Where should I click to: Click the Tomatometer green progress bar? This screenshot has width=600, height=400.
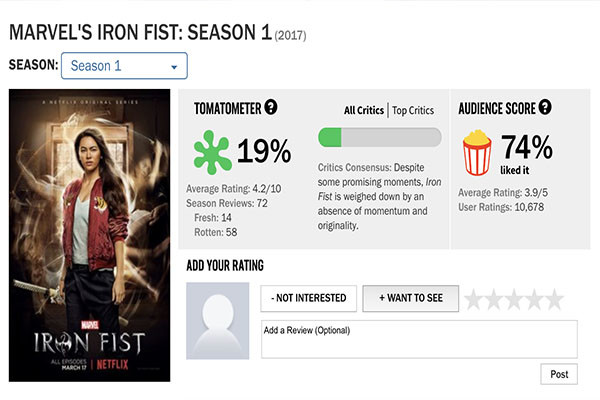380,137
